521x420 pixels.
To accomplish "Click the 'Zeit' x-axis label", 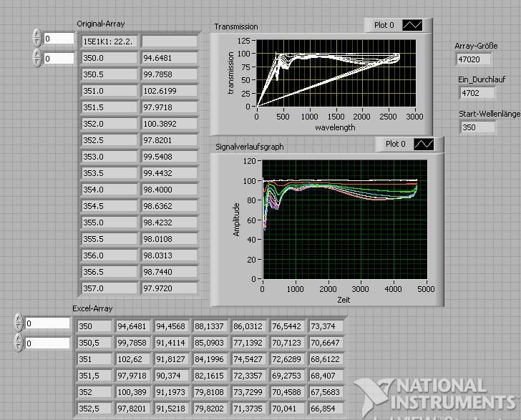I will click(344, 300).
